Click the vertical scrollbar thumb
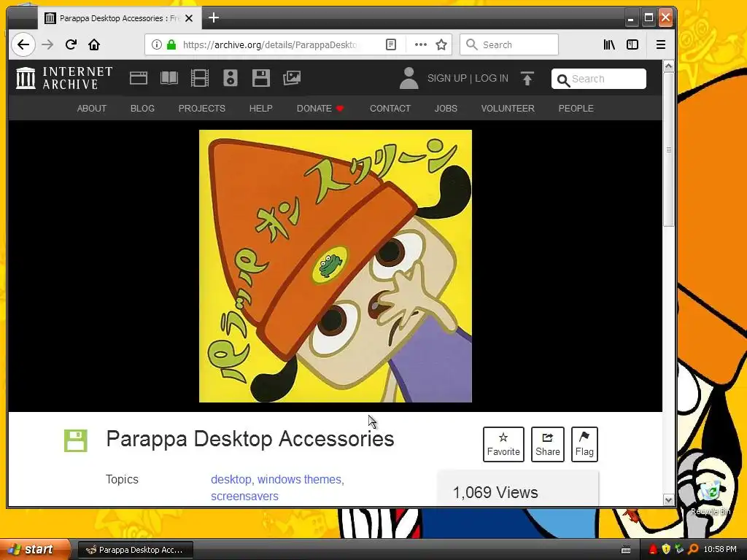 [668, 149]
